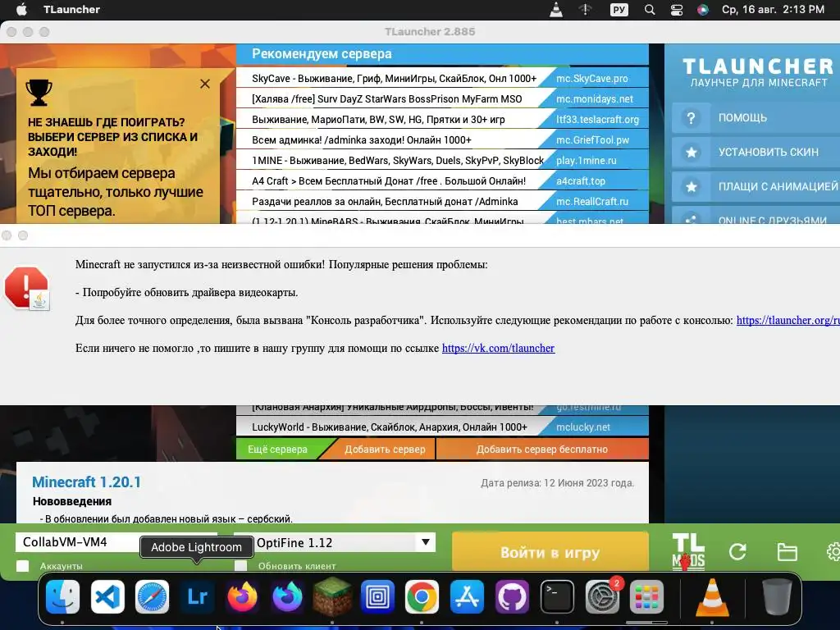Switch the РУ keyboard input source
Image resolution: width=840 pixels, height=630 pixels.
(x=619, y=10)
